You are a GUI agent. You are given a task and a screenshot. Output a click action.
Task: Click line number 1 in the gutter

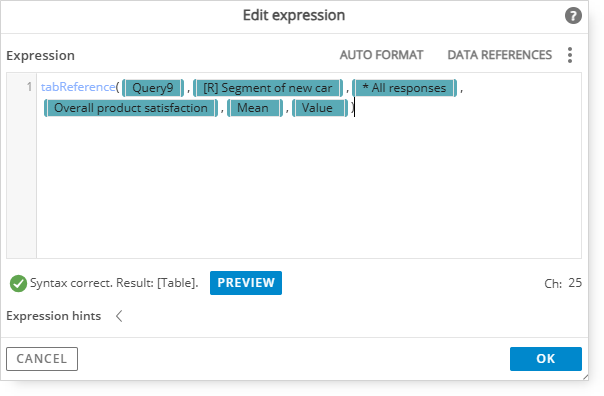(x=29, y=87)
